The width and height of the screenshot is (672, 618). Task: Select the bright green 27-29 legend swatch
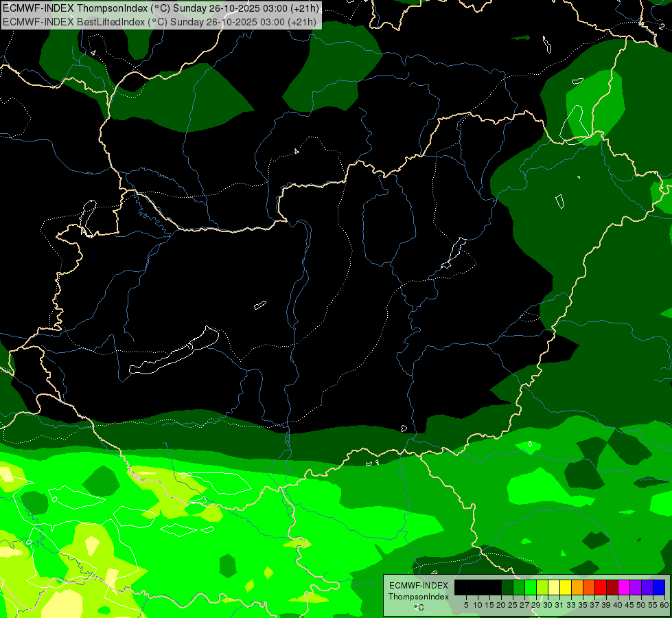tap(531, 587)
